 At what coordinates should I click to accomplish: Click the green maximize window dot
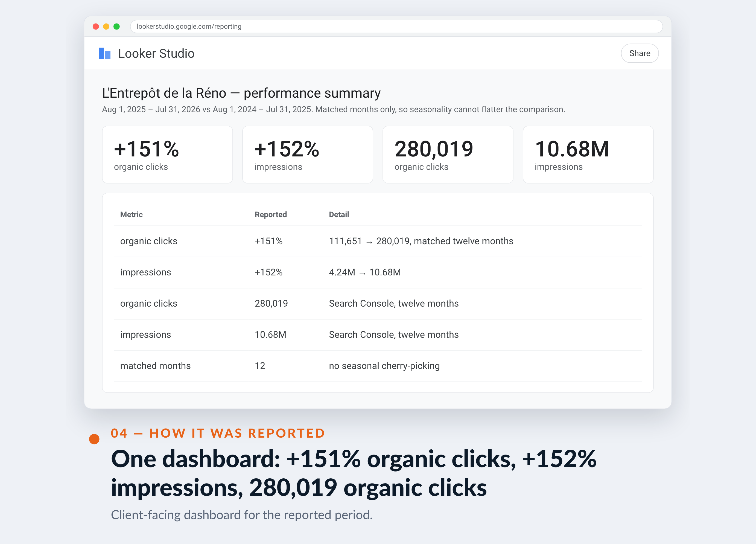(x=116, y=26)
